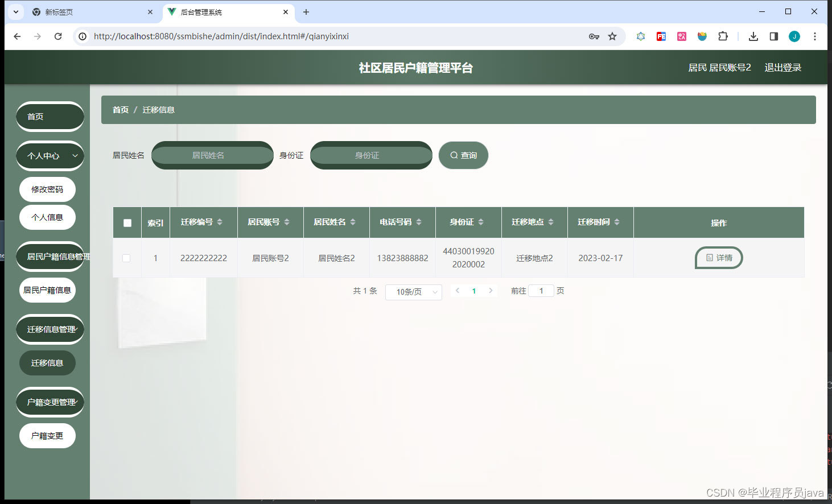Image resolution: width=832 pixels, height=504 pixels.
Task: Sort by 居民姓名 column
Action: click(x=353, y=222)
